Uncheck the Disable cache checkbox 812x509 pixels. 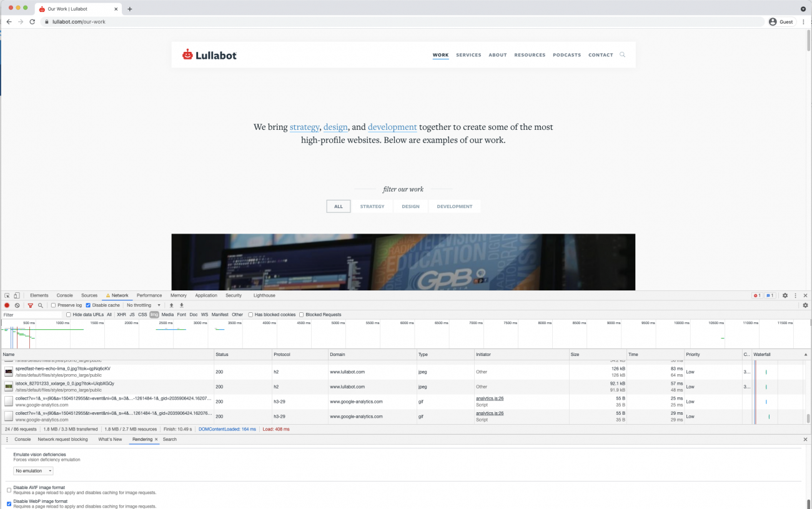click(x=88, y=305)
